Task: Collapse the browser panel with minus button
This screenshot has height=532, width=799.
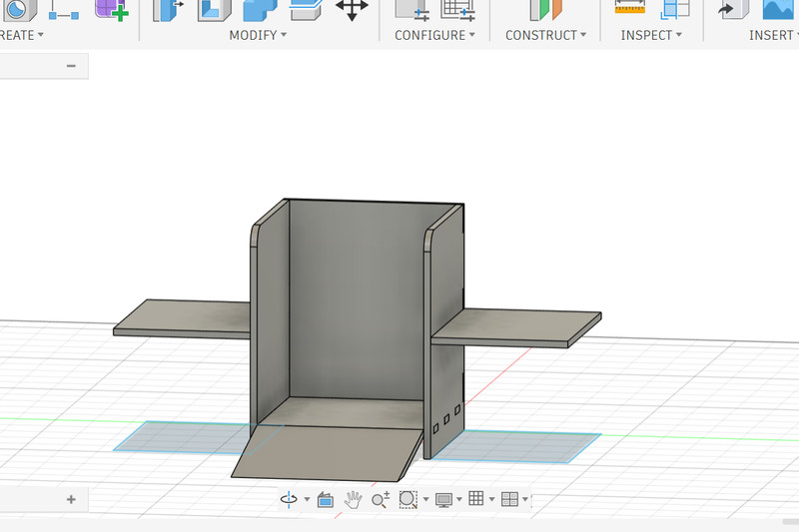Action: [x=71, y=66]
